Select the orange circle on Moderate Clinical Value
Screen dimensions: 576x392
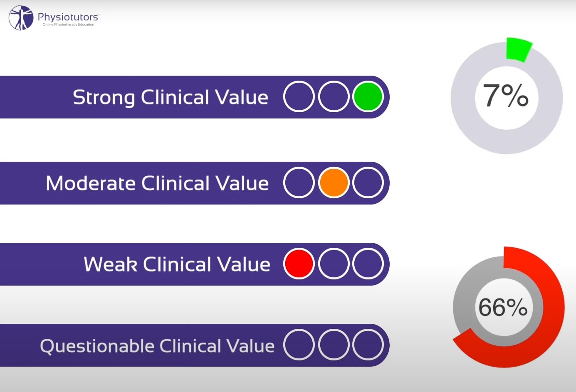(334, 182)
